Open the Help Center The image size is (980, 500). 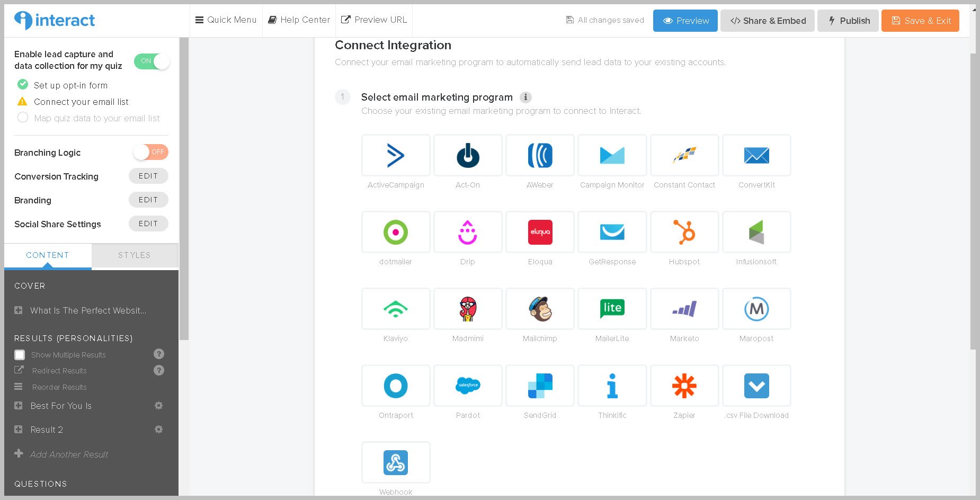(x=299, y=20)
